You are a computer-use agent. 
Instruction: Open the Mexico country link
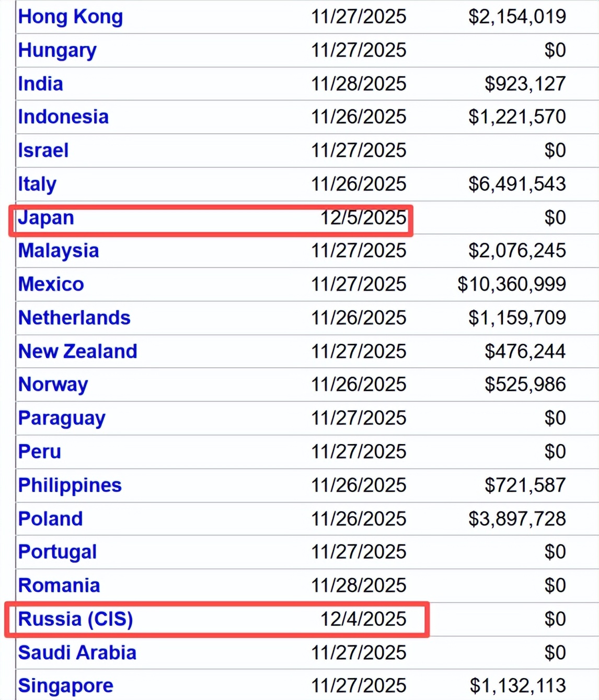(x=51, y=284)
